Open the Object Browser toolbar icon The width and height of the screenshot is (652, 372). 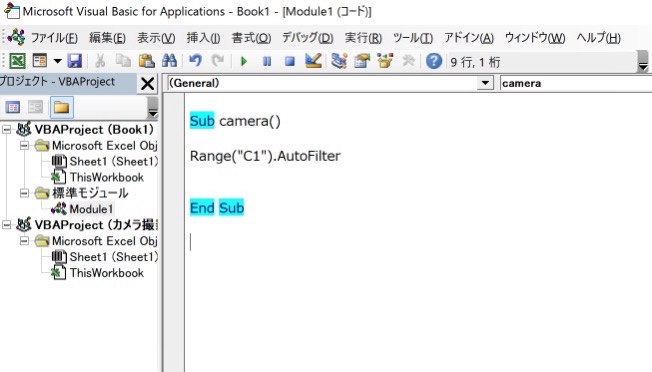click(385, 61)
